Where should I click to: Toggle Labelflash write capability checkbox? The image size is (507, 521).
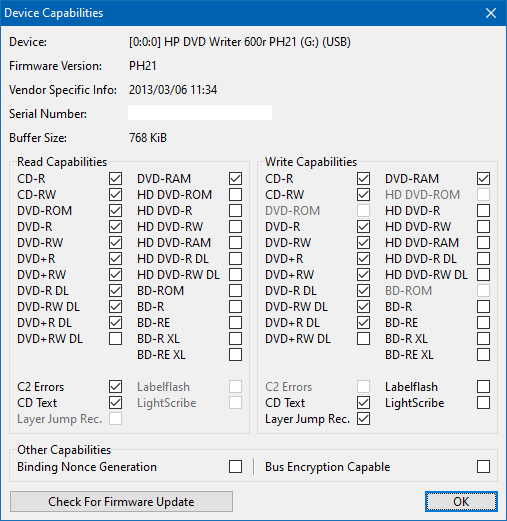coord(483,386)
